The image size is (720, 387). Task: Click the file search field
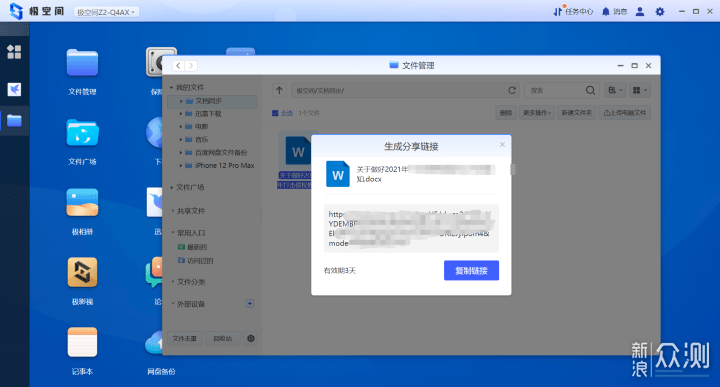tap(556, 90)
